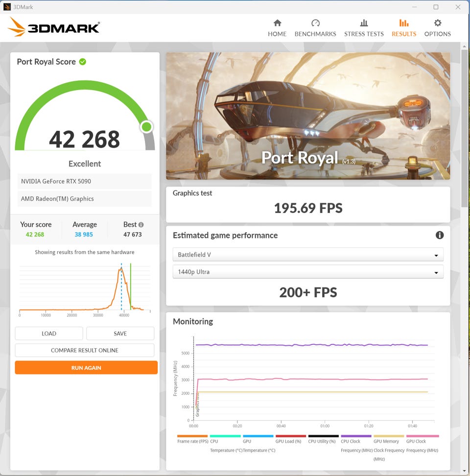Maximize the 3DMark window

(436, 7)
